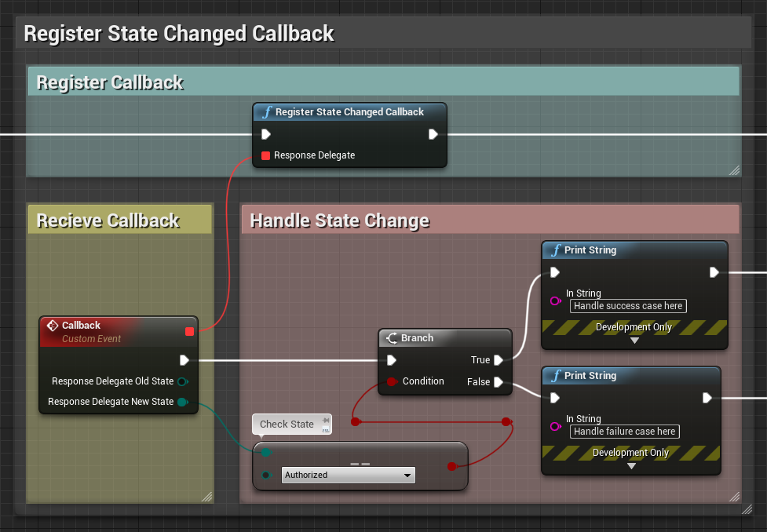Image resolution: width=767 pixels, height=532 pixels.
Task: Toggle the pin on the Check State comment bubble
Action: (x=325, y=421)
